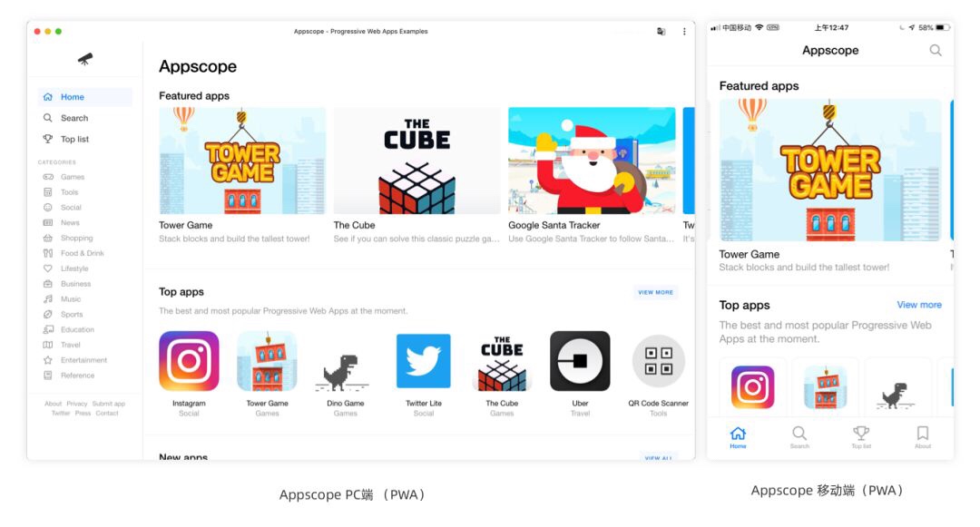Click the mobile search magnifier icon beside Appscope title
This screenshot has width=980, height=527.
point(935,51)
